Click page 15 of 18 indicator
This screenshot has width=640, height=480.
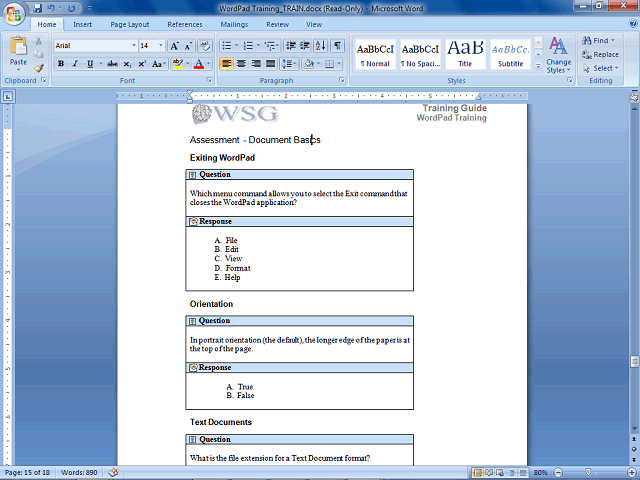(27, 473)
